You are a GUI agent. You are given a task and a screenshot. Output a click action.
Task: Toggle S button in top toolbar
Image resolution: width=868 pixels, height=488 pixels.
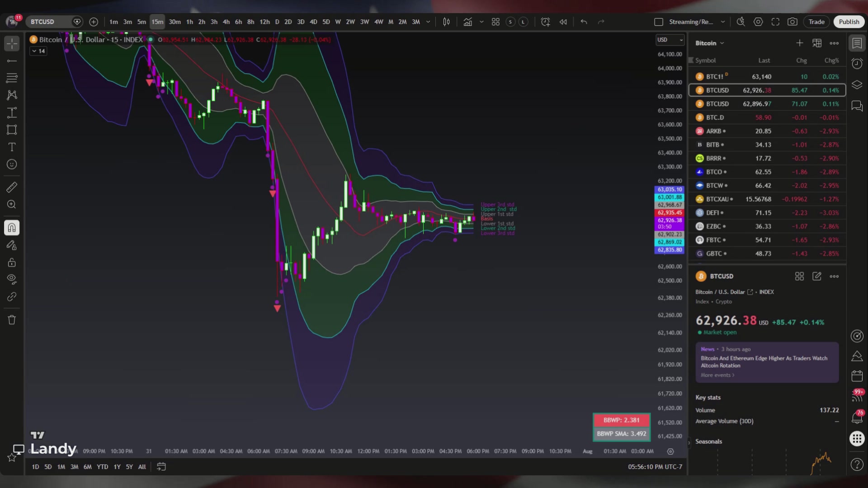pos(510,22)
